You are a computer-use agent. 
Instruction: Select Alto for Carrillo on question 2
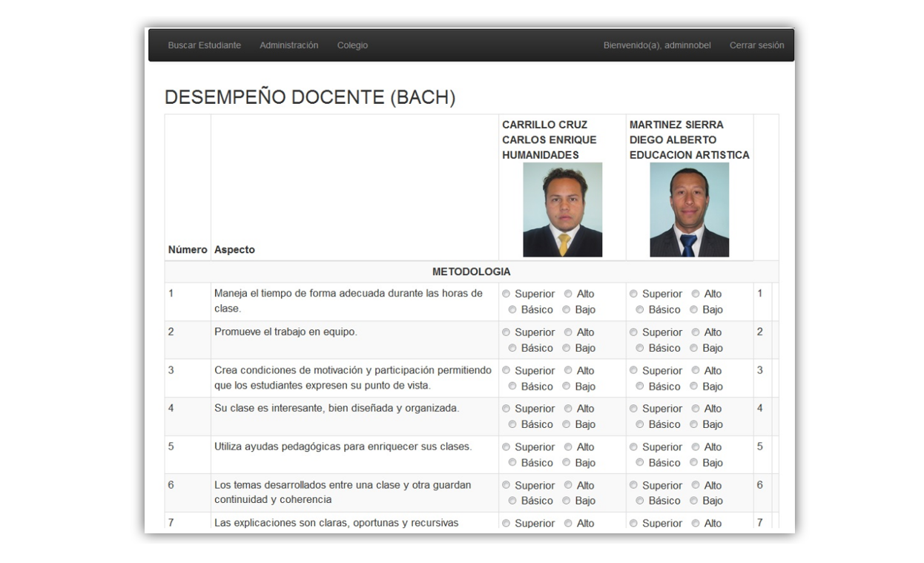[568, 333]
